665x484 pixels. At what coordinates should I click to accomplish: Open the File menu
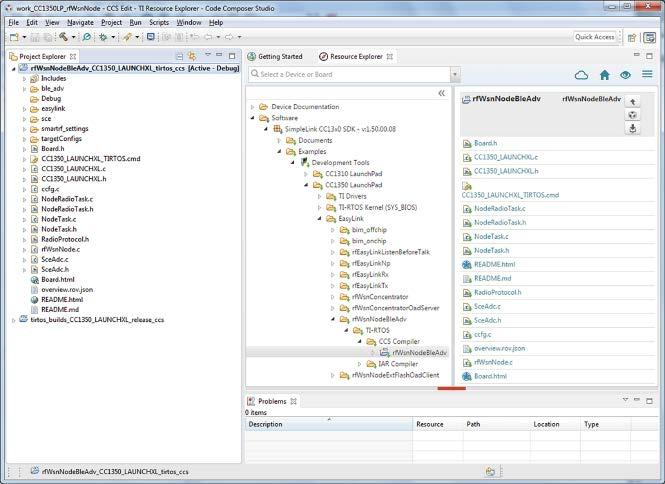coord(14,22)
